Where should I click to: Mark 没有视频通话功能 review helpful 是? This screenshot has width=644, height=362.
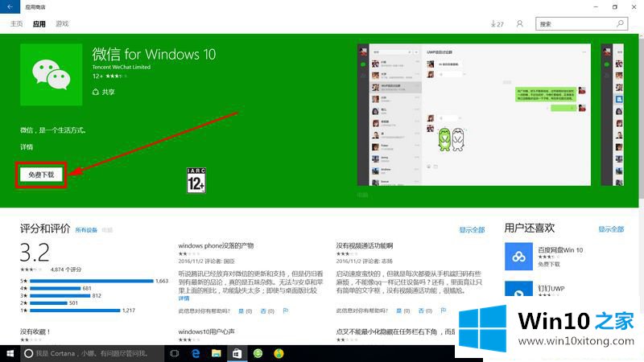click(403, 311)
